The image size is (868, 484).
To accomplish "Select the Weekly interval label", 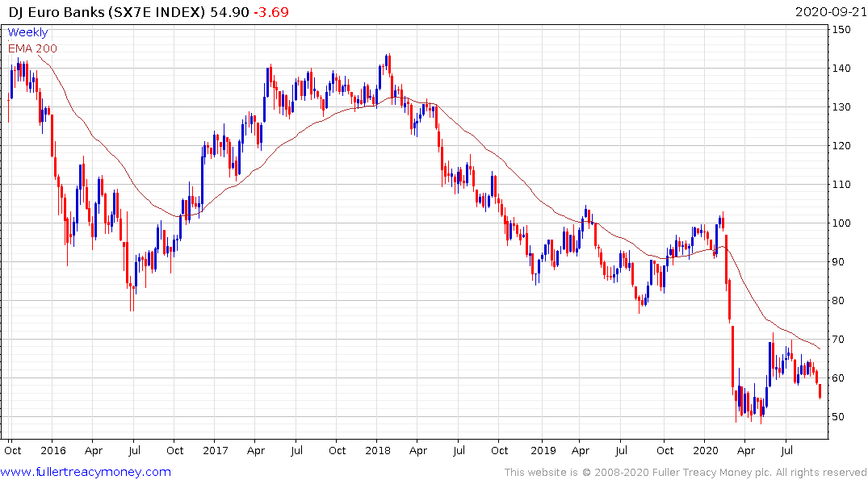I will tap(27, 32).
